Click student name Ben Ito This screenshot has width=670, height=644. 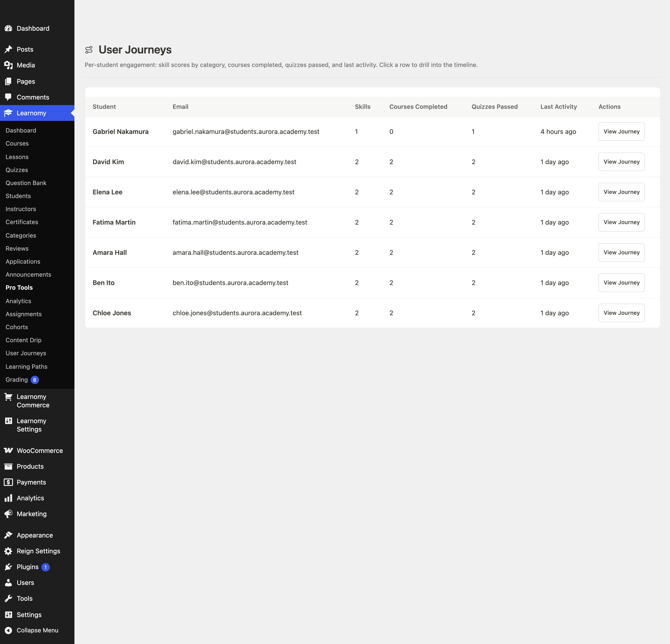(x=104, y=283)
